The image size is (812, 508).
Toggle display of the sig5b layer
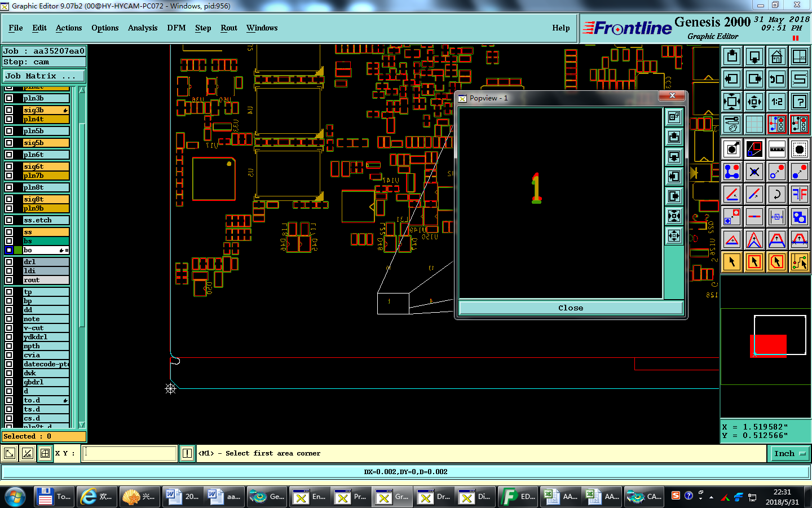(x=9, y=143)
